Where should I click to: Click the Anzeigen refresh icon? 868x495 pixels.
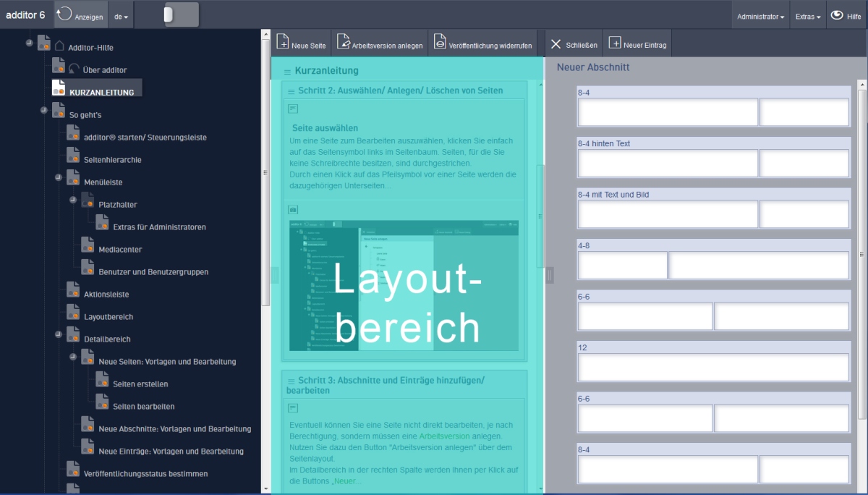64,14
